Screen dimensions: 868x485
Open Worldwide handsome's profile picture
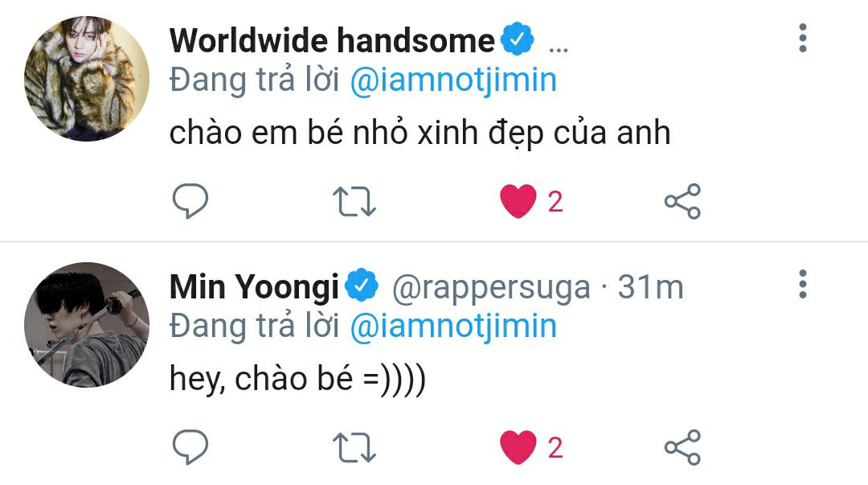pos(87,79)
